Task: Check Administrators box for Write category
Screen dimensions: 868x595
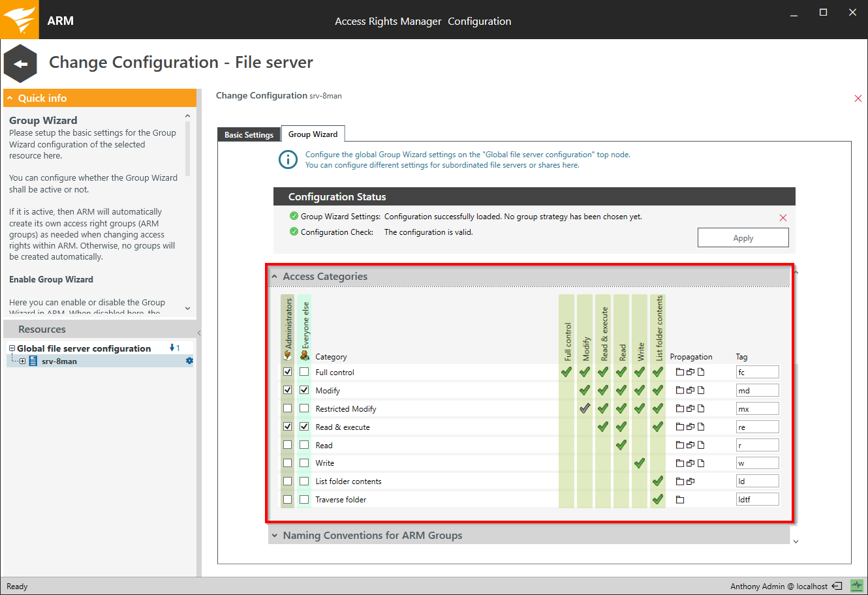Action: pos(287,463)
